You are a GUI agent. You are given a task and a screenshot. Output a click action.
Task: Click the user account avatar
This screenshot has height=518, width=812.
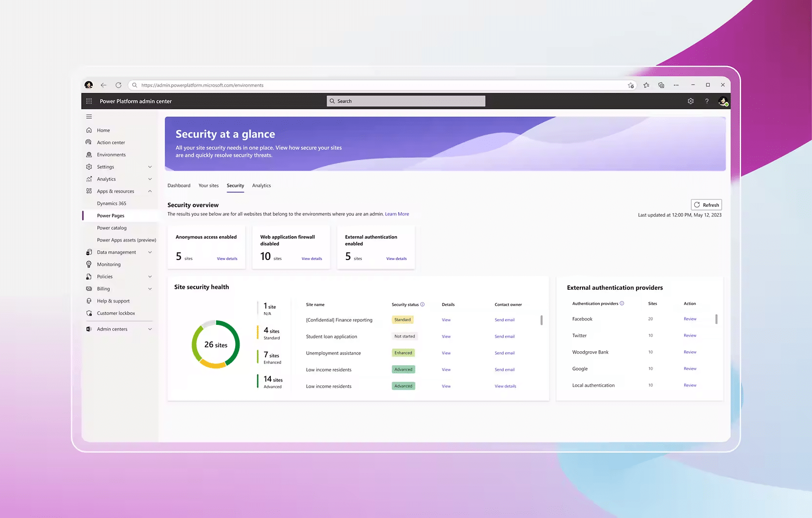[723, 101]
